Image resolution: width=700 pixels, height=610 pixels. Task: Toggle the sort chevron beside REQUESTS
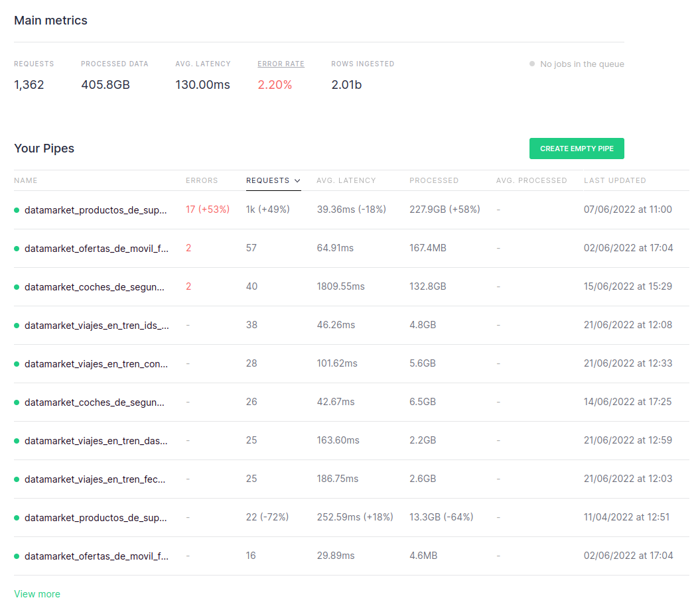click(x=297, y=180)
